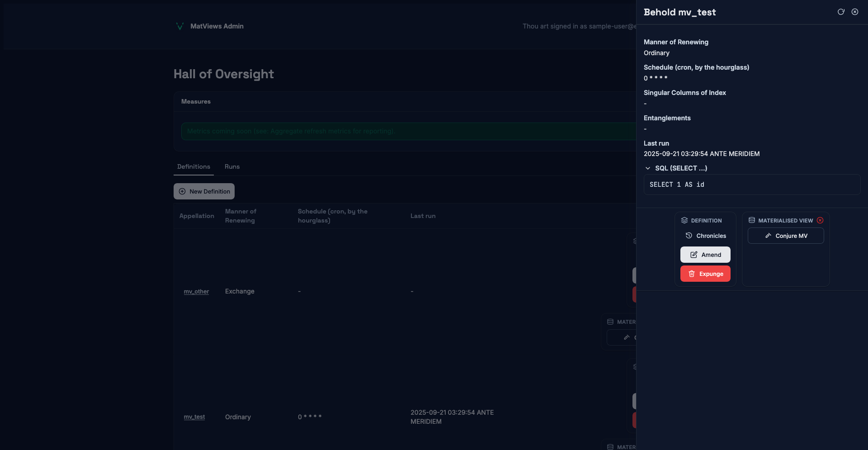Click the New Definition button
The image size is (868, 450).
pyautogui.click(x=204, y=191)
